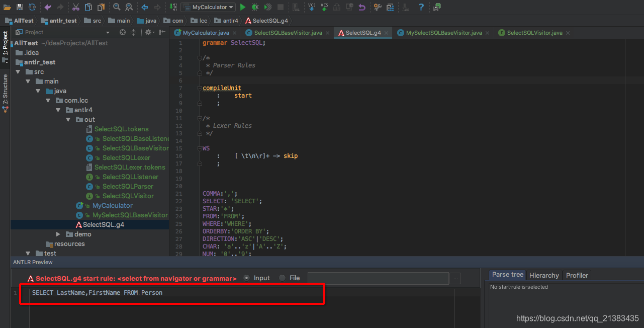Image resolution: width=644 pixels, height=328 pixels.
Task: Collapse the src folder
Action: click(x=19, y=72)
